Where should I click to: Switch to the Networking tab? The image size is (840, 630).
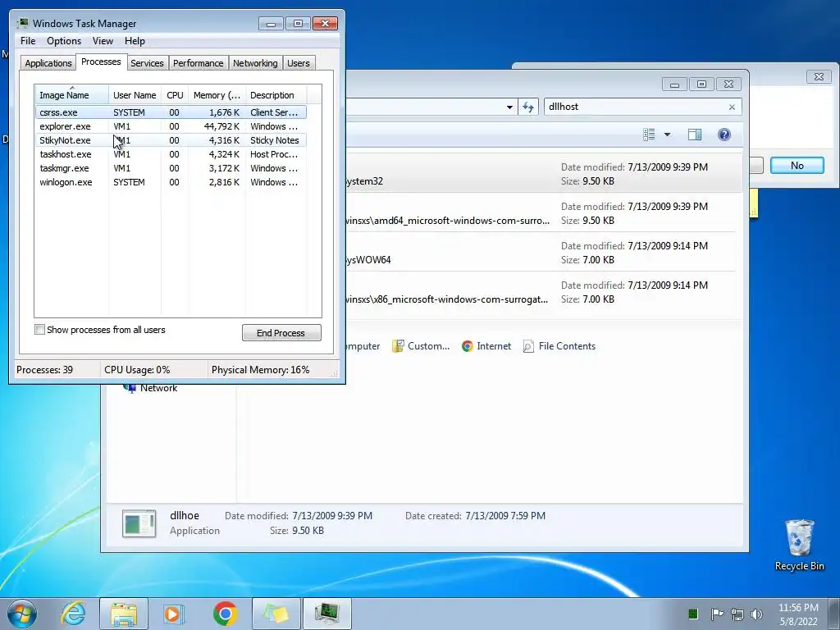pos(256,63)
